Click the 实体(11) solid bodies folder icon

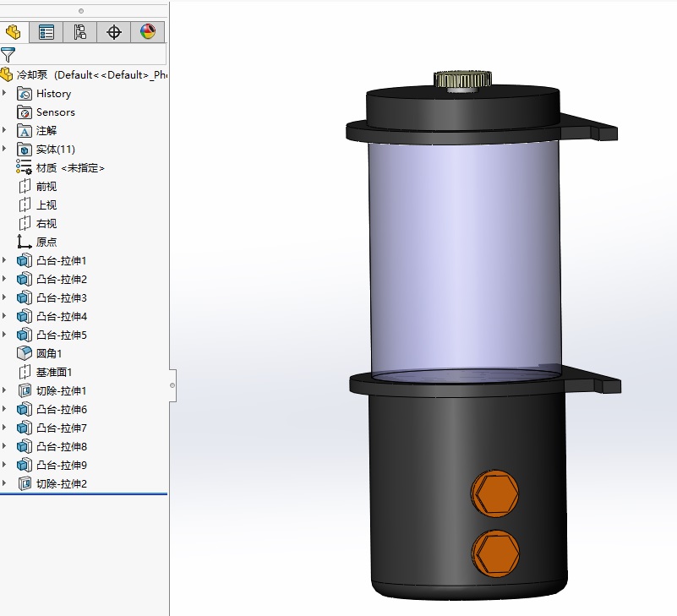pos(25,149)
